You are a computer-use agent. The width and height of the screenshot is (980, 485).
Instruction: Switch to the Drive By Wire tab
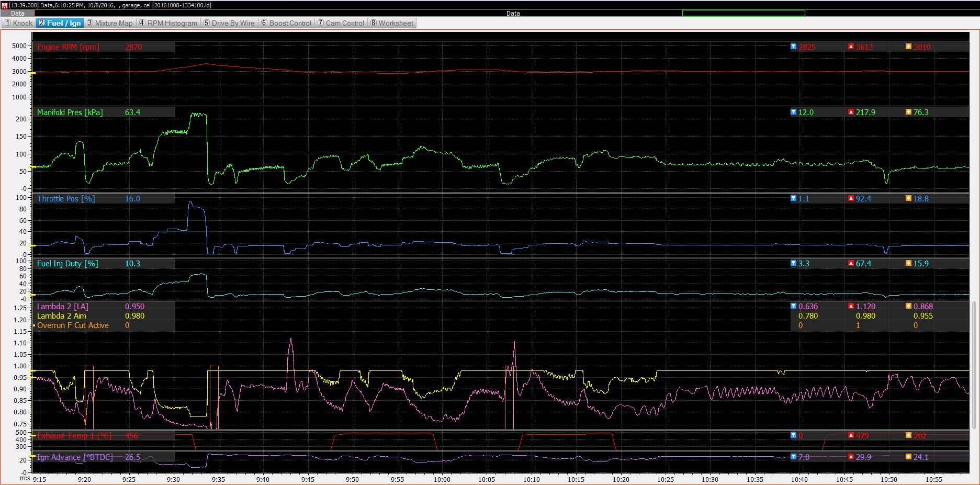click(229, 23)
